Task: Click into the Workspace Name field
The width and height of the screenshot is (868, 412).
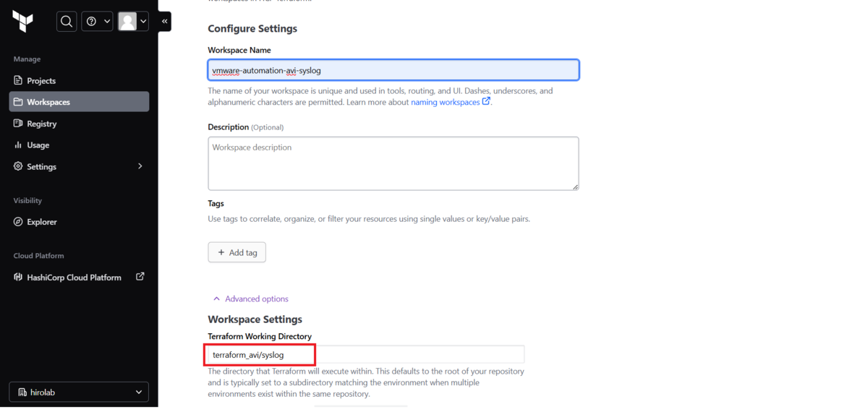Action: coord(393,70)
